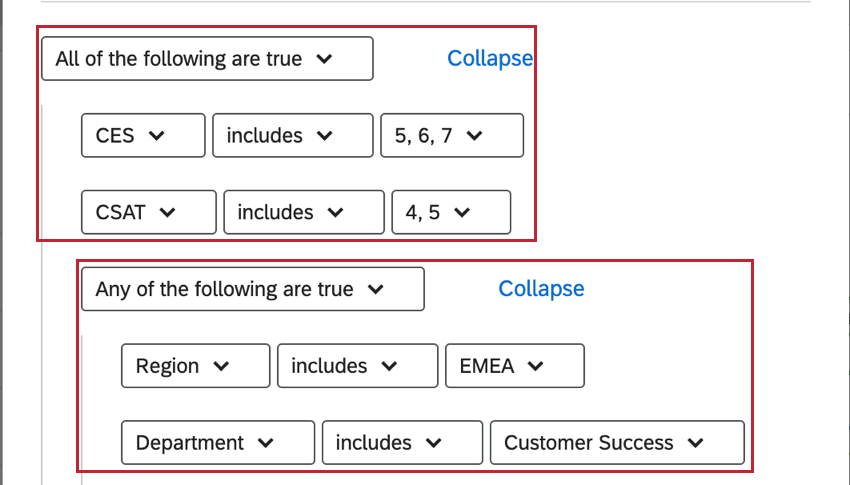Change the operator in the CSAT row
Image resolution: width=850 pixels, height=485 pixels.
tap(303, 212)
